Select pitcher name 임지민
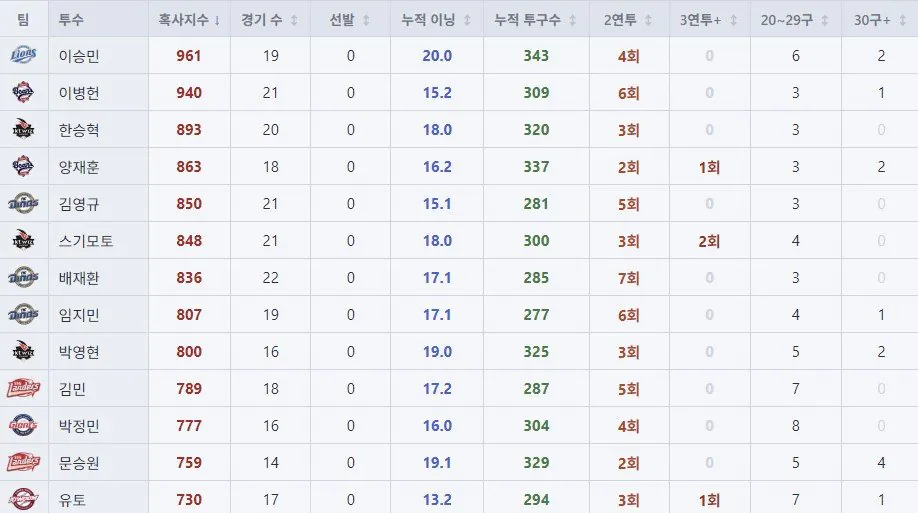Viewport: 918px width, 513px height. click(x=79, y=314)
